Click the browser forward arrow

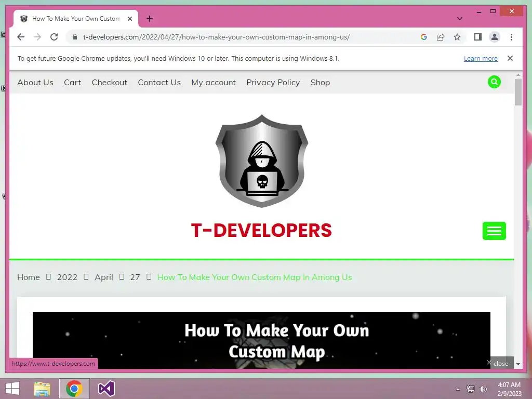point(37,37)
